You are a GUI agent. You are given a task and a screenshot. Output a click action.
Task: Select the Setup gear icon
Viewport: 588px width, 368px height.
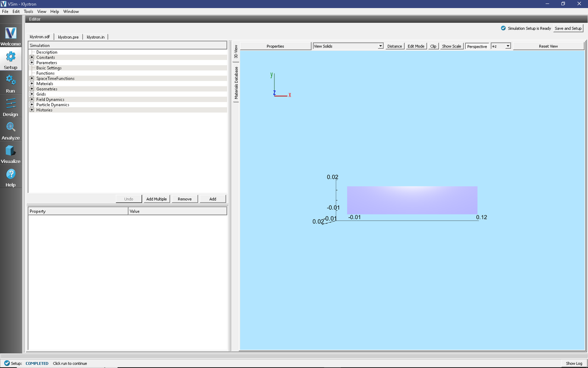[11, 57]
